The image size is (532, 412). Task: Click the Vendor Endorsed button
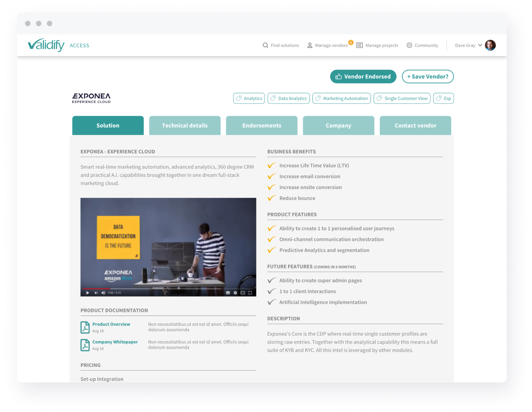363,76
